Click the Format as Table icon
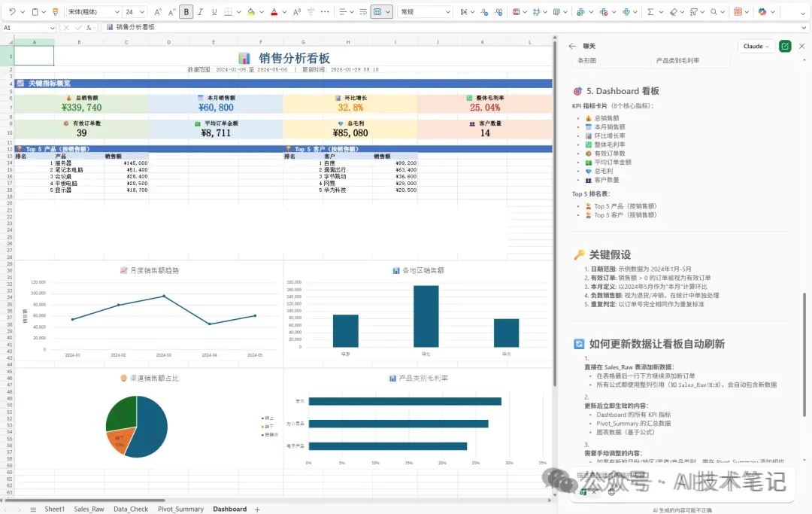This screenshot has height=514, width=812. pos(537,11)
